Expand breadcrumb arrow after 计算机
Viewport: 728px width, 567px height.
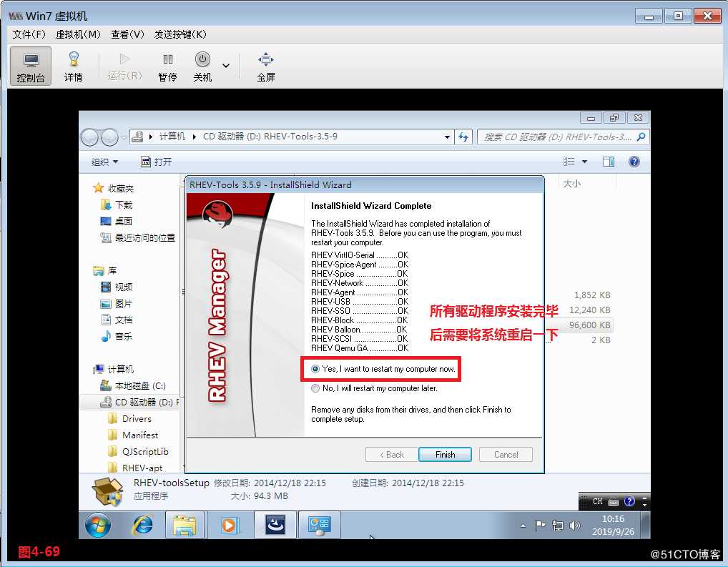[194, 137]
